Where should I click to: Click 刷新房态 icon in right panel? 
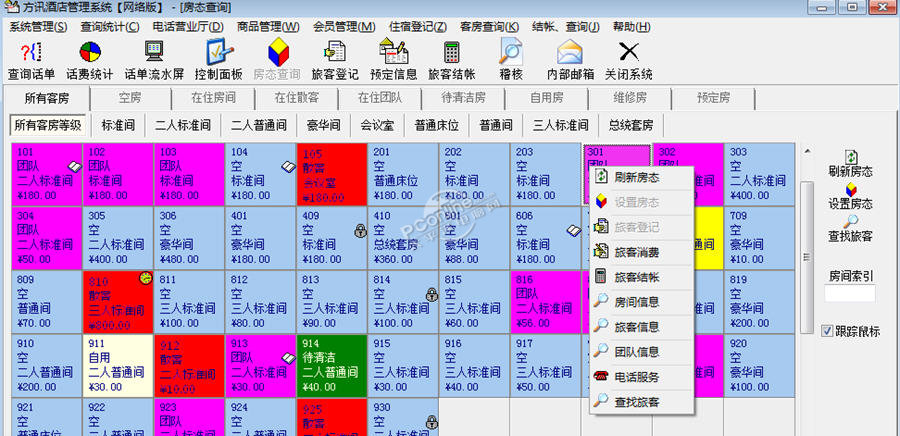coord(851,157)
